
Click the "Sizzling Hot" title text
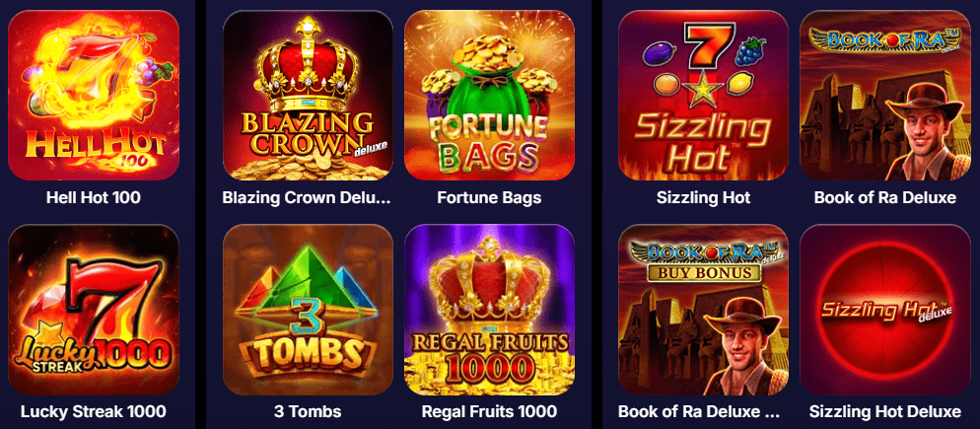[x=704, y=198]
